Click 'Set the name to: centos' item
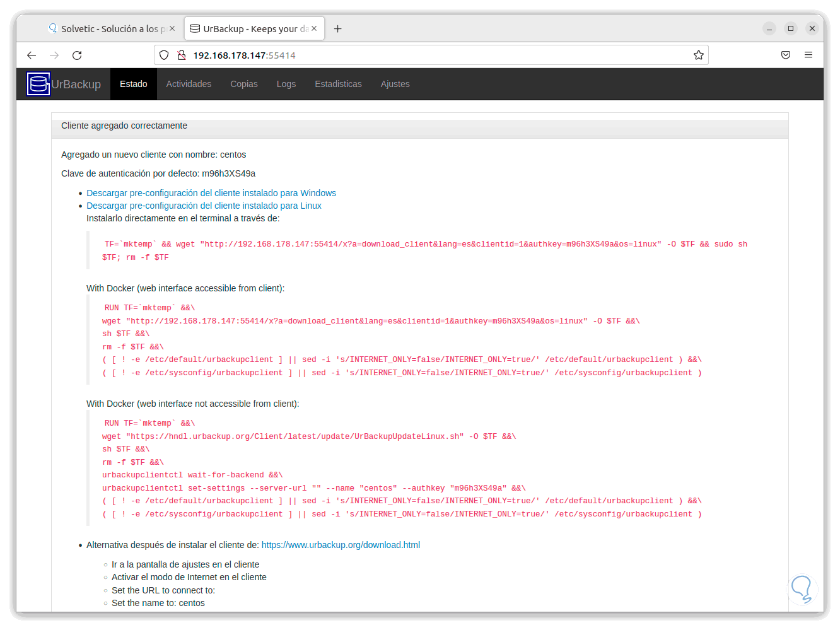Screen dimensions: 840x630 158,603
